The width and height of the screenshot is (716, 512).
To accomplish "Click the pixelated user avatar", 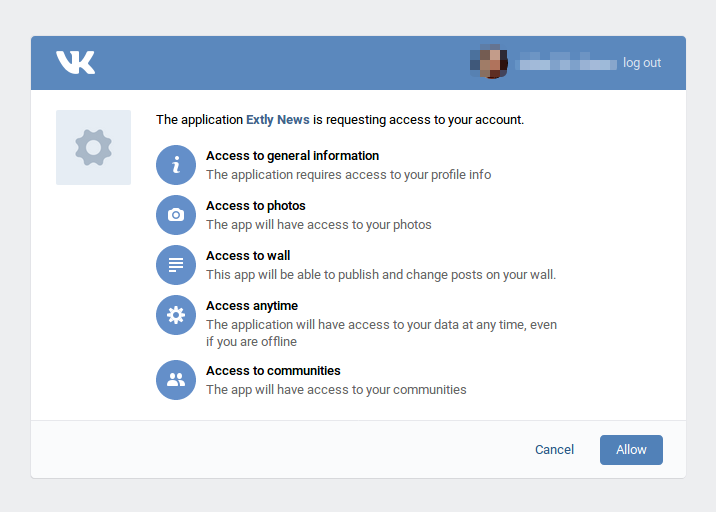I will coord(489,62).
